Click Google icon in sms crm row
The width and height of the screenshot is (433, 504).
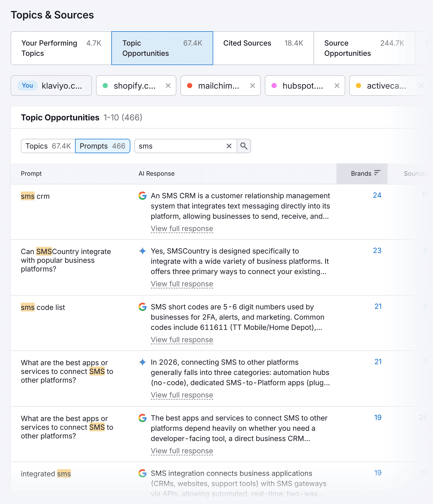[x=142, y=196]
